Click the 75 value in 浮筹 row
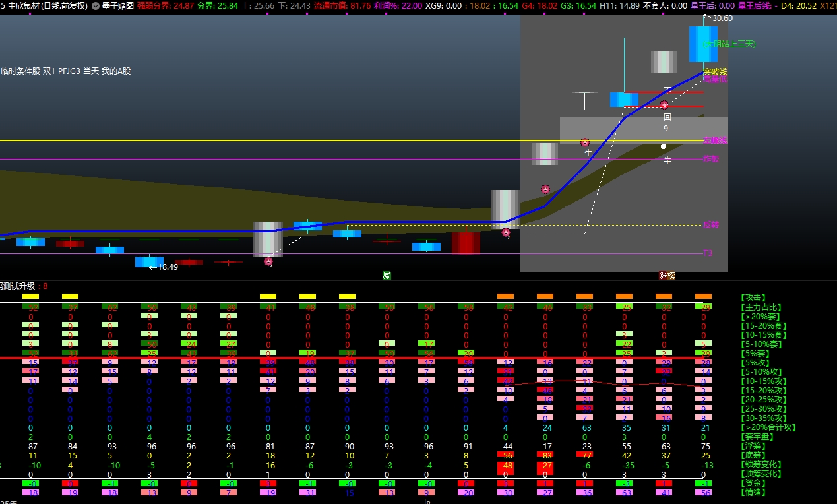The width and height of the screenshot is (837, 504). 705,446
